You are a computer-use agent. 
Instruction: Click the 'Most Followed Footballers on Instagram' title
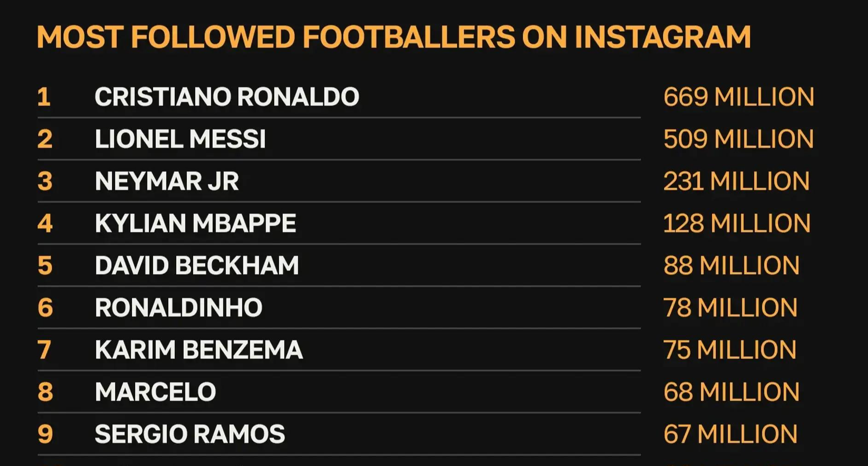393,37
